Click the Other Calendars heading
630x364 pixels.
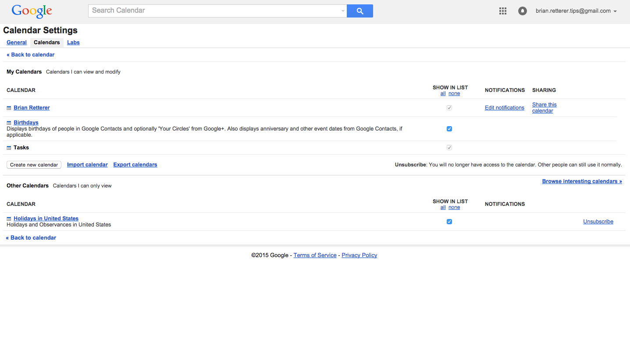click(x=28, y=186)
